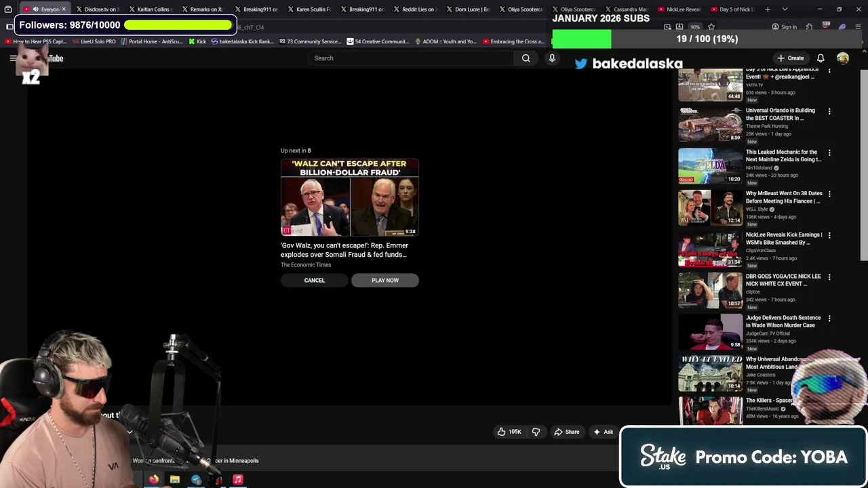Image resolution: width=868 pixels, height=488 pixels.
Task: Click the Ask button
Action: point(603,432)
